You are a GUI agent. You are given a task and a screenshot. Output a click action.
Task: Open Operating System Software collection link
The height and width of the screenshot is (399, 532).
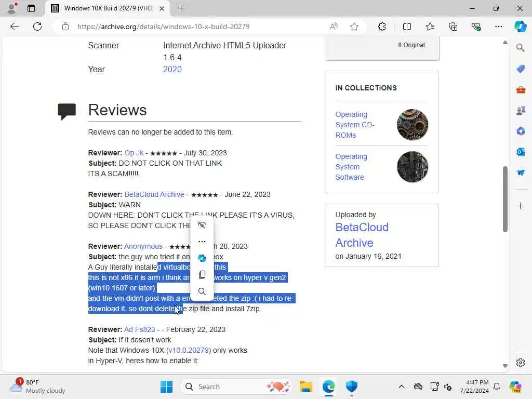pos(351,167)
